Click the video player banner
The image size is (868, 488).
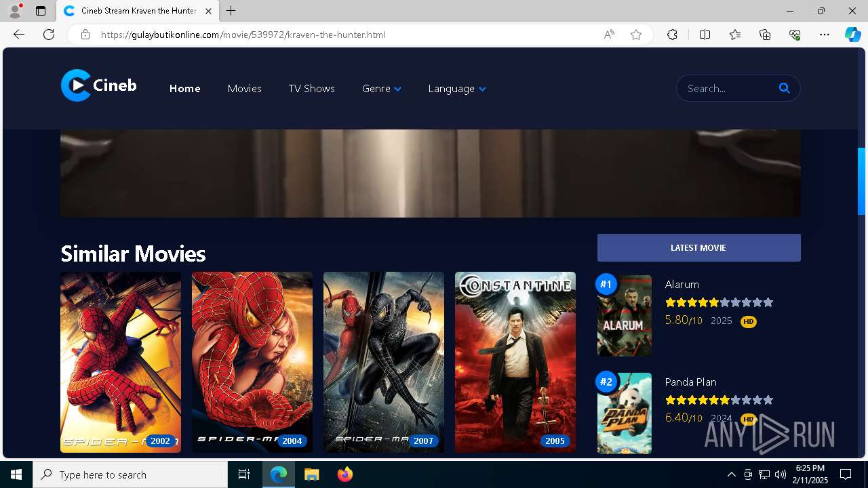click(431, 174)
